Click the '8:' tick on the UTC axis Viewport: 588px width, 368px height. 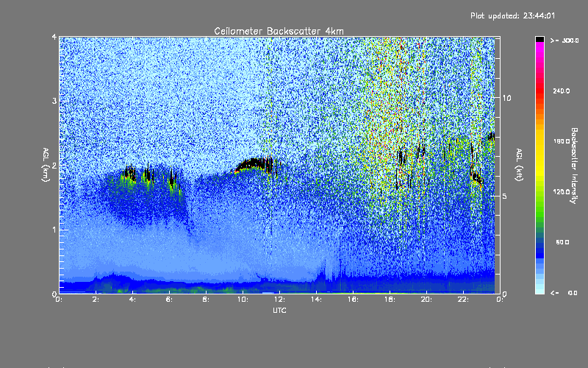pyautogui.click(x=206, y=300)
